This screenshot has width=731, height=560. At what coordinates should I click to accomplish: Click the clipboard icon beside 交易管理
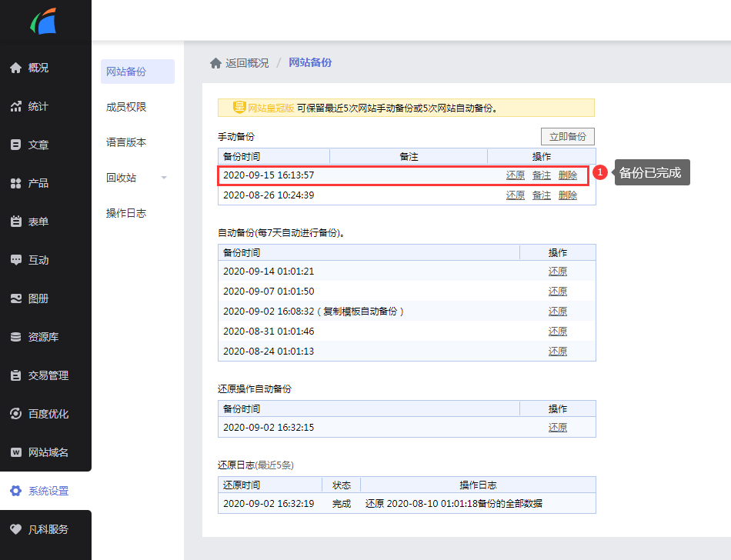coord(16,375)
